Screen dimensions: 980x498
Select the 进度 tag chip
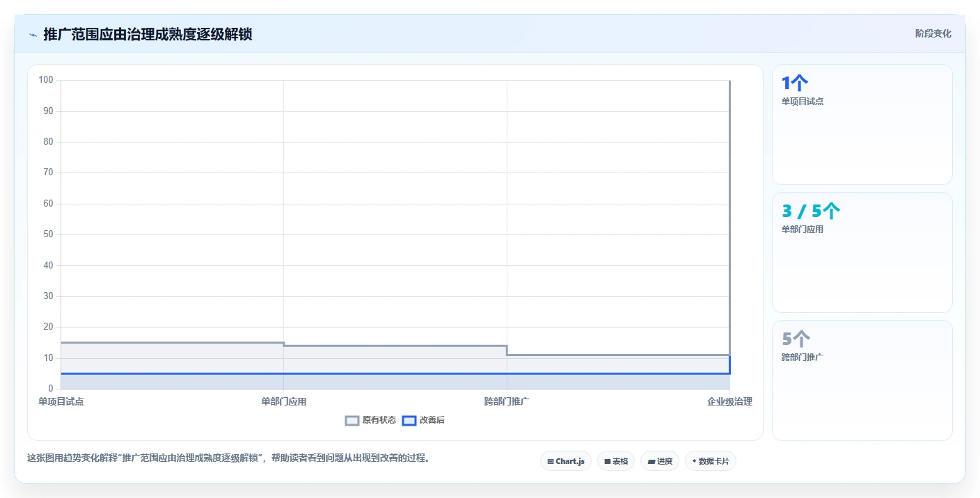pos(660,461)
